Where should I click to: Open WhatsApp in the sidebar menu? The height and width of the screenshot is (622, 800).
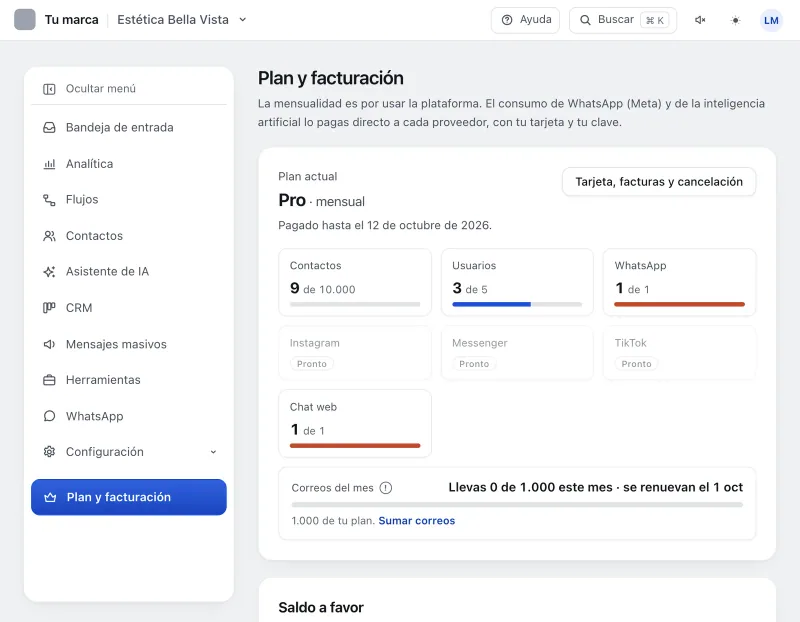[x=129, y=416]
